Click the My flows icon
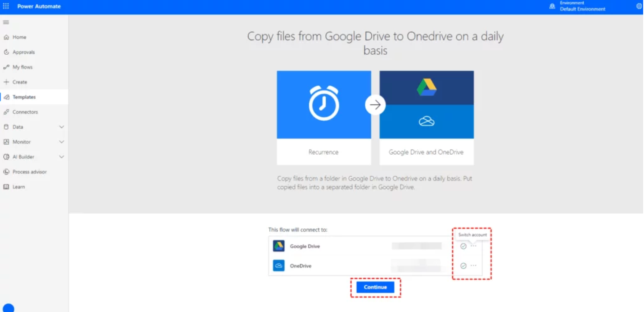The image size is (644, 312). click(6, 67)
